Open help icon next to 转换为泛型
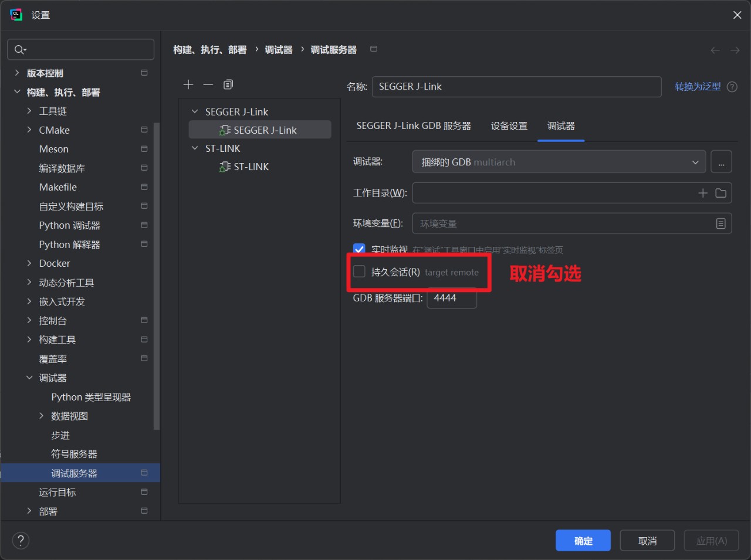This screenshot has width=751, height=560. (732, 87)
